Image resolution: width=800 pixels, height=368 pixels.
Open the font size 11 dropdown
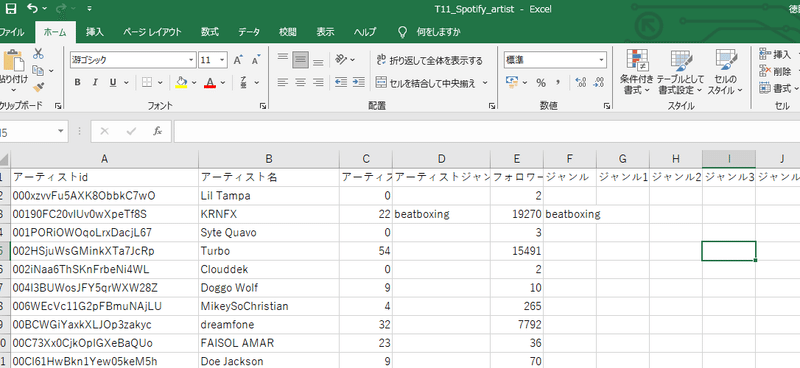tap(222, 60)
